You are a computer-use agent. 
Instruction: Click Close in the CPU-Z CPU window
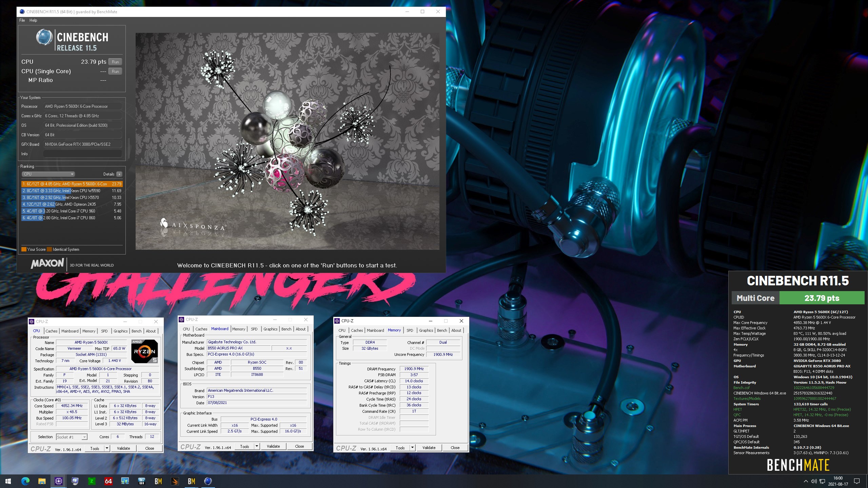pyautogui.click(x=150, y=448)
